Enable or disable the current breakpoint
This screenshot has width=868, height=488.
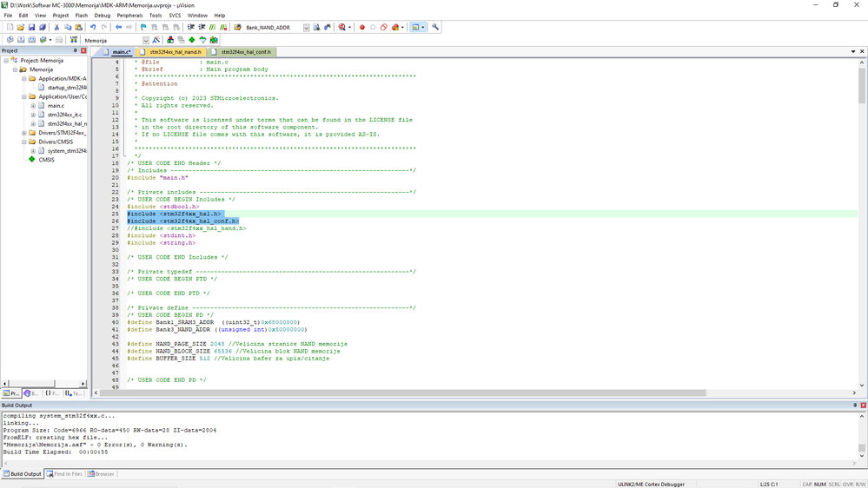click(x=373, y=27)
